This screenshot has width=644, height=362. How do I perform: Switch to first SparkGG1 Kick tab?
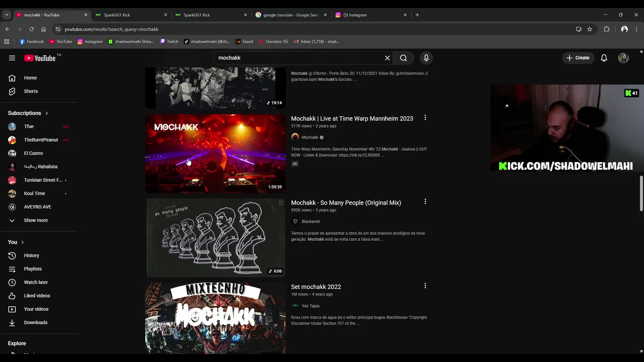(x=132, y=15)
